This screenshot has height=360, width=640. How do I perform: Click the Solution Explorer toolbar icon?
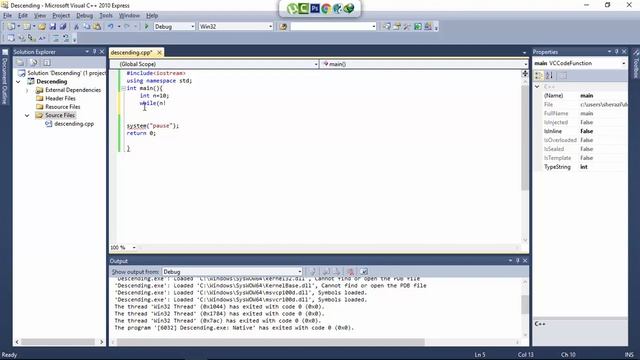click(386, 27)
